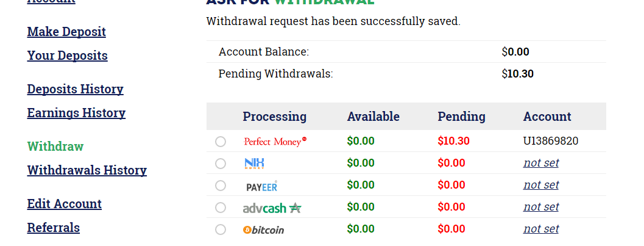Choose the Bitcoin radio button

221,230
